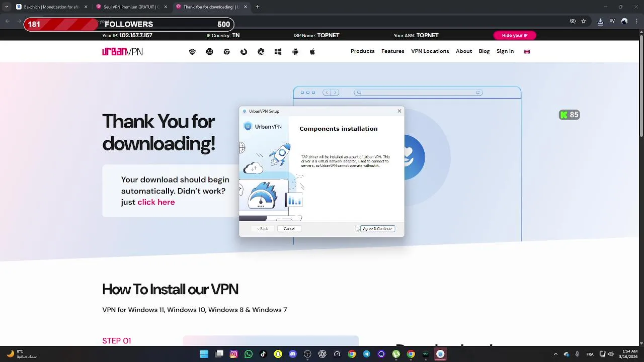The width and height of the screenshot is (644, 362).
Task: Click the pink Hide your IP button
Action: click(515, 36)
